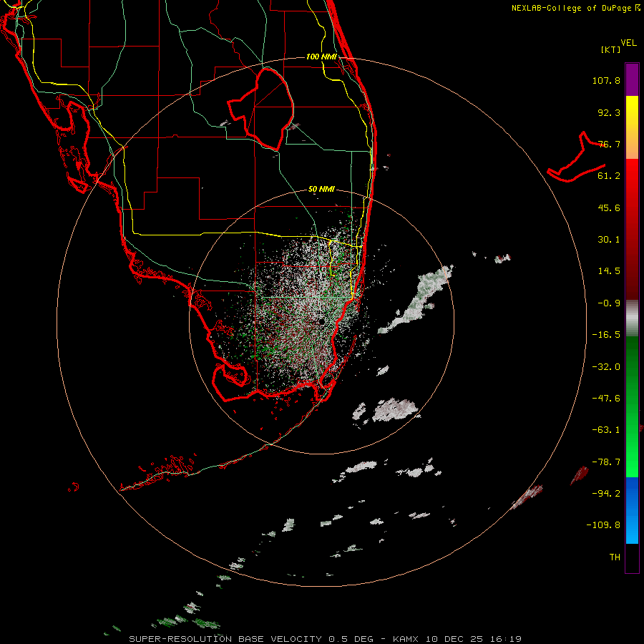Click the -109.8 legend value
The height and width of the screenshot is (644, 644).
point(603,525)
